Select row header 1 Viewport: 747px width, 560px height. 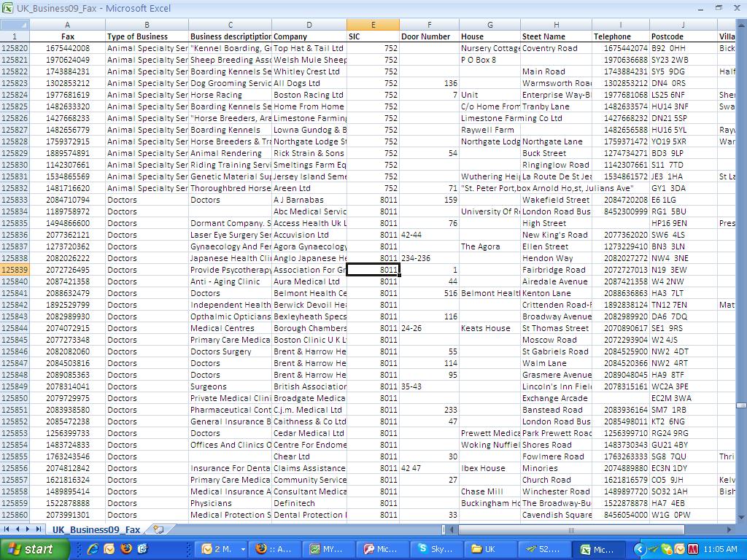(15, 36)
